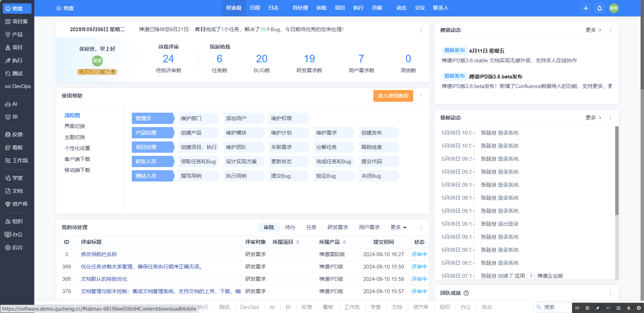Select the 任务 tab in 我的待处理
644x313 pixels.
(311, 227)
